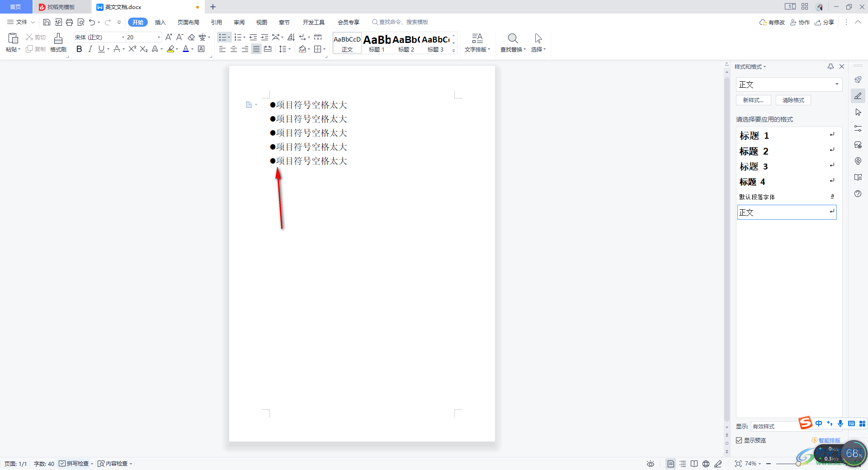Switch to References (引用) tab
The width and height of the screenshot is (868, 470).
(216, 22)
